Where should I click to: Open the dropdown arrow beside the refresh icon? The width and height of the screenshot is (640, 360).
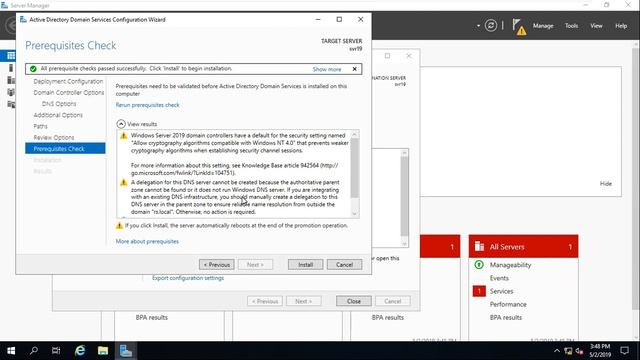pyautogui.click(x=478, y=26)
